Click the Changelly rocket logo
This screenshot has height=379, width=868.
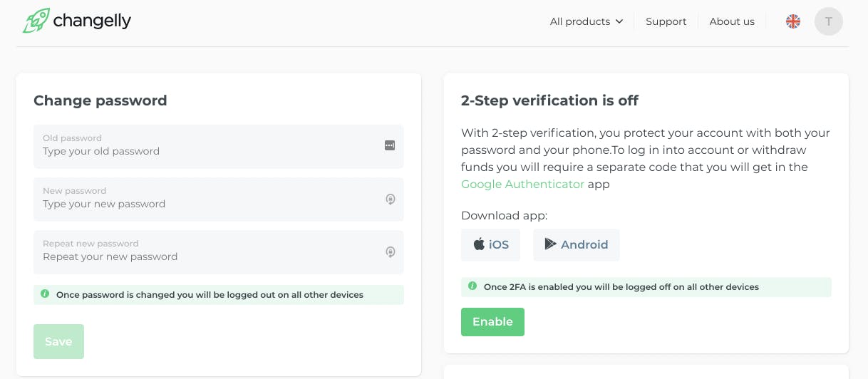click(x=36, y=21)
